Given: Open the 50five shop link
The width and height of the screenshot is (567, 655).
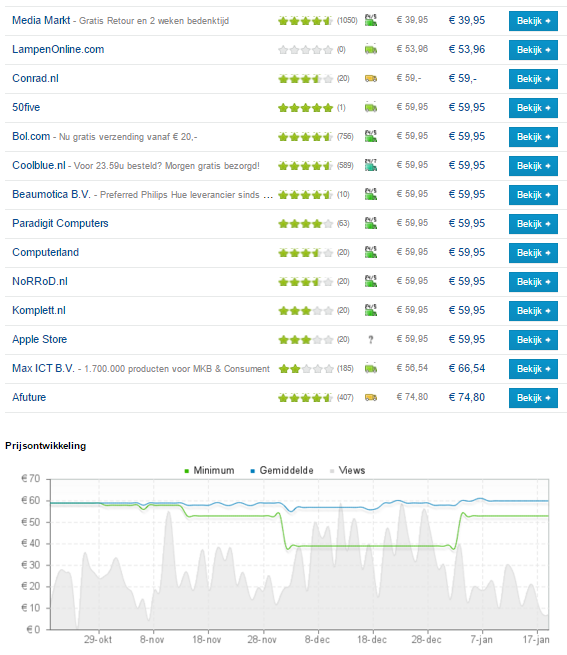Looking at the screenshot, I should point(26,107).
